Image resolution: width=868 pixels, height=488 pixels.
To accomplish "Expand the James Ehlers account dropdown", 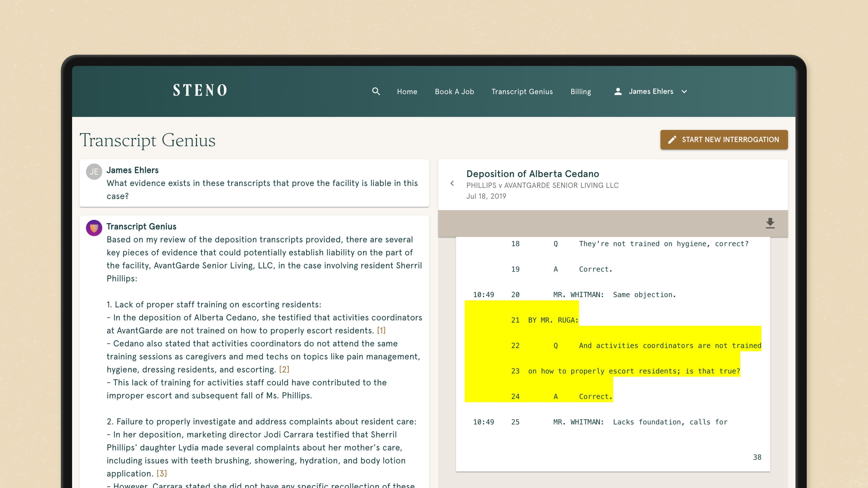I will 684,91.
